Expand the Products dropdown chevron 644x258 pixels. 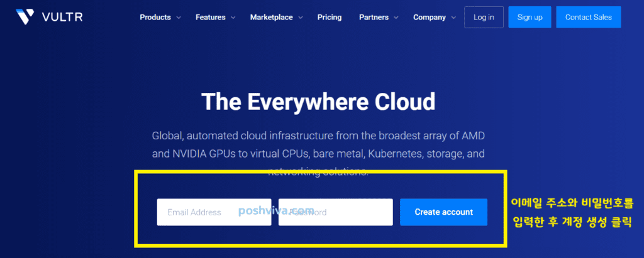click(179, 18)
